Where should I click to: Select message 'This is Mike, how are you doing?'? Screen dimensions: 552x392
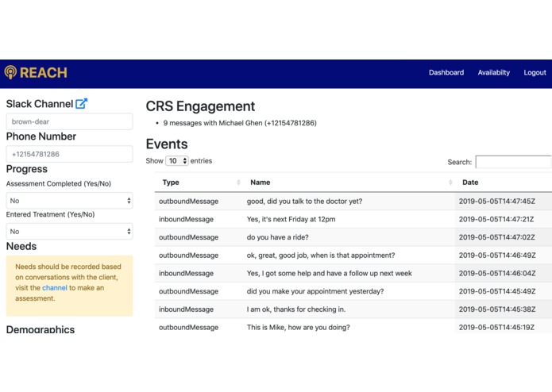tap(298, 327)
